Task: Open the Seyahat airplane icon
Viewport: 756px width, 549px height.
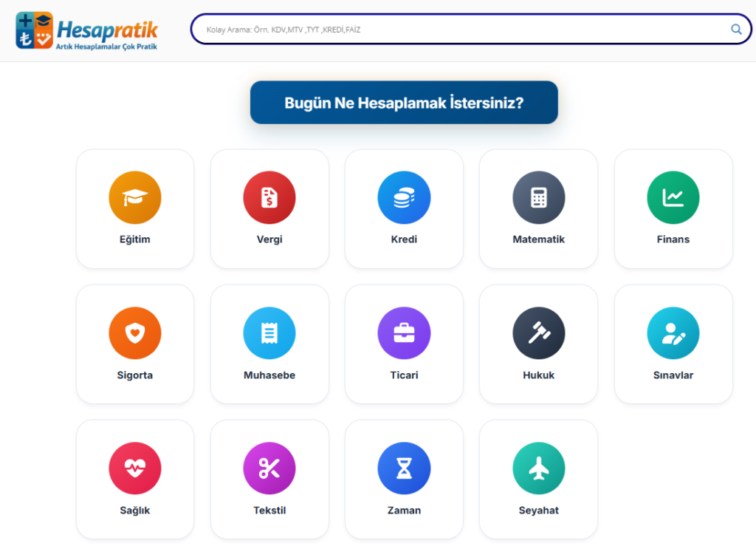Action: coord(538,468)
